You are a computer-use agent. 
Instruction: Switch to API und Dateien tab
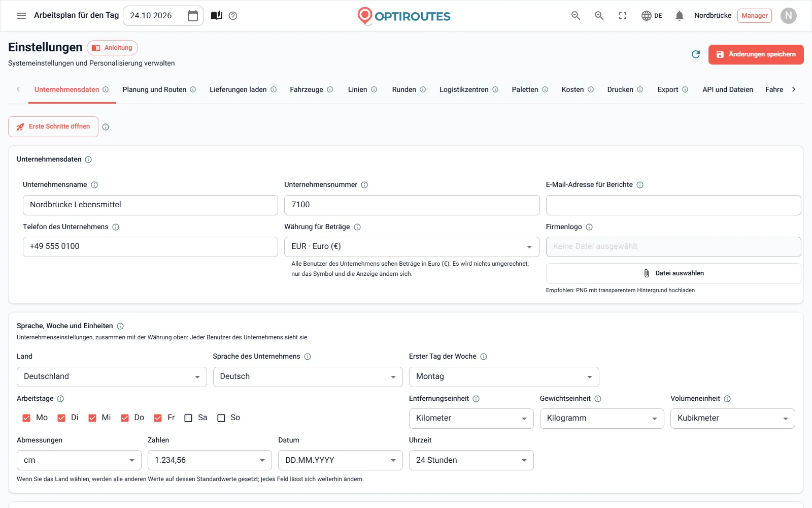pos(728,90)
